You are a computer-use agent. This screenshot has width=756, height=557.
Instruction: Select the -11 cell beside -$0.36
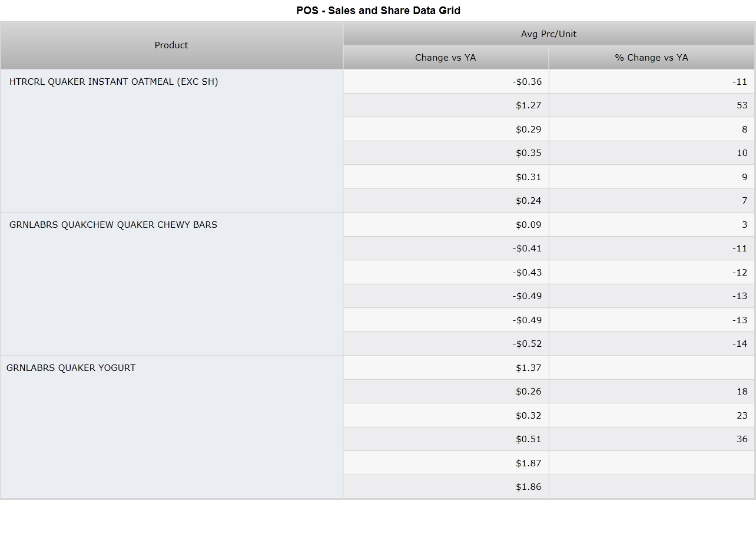coord(652,81)
